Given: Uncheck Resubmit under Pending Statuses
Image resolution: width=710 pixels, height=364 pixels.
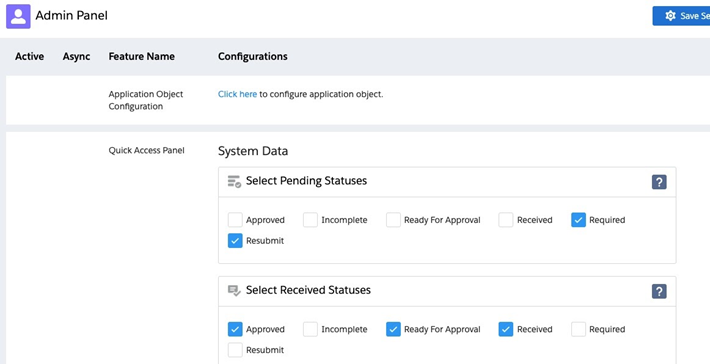Looking at the screenshot, I should coord(235,241).
